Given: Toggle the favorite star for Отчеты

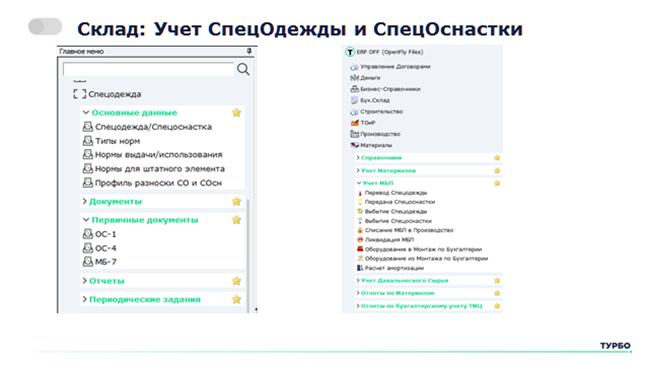Looking at the screenshot, I should pos(236,281).
